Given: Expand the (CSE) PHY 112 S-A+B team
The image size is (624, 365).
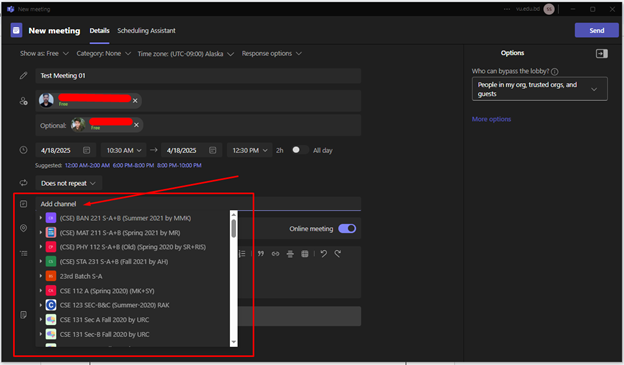Looking at the screenshot, I should 41,247.
